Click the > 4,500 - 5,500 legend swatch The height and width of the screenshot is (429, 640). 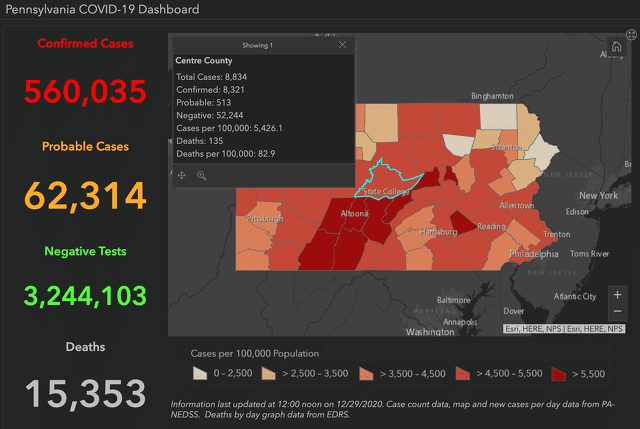tap(464, 373)
